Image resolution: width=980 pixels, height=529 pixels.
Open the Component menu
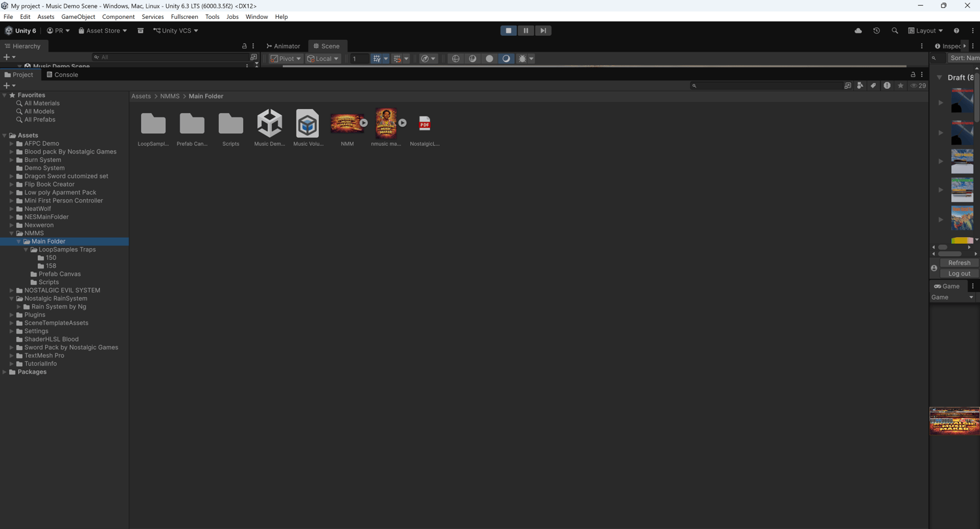coord(118,17)
